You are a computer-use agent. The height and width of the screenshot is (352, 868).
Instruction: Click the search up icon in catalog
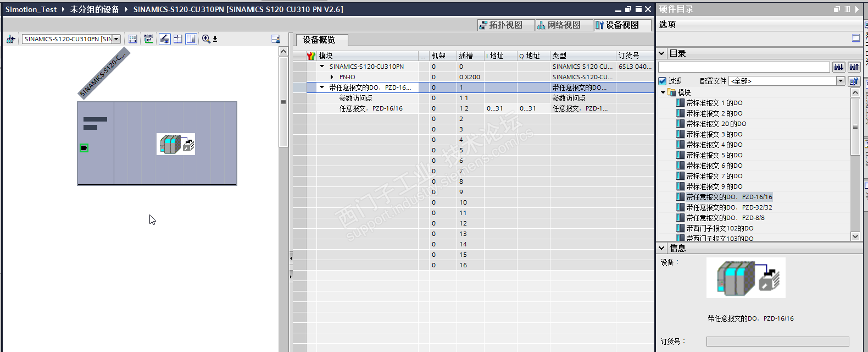pos(854,67)
